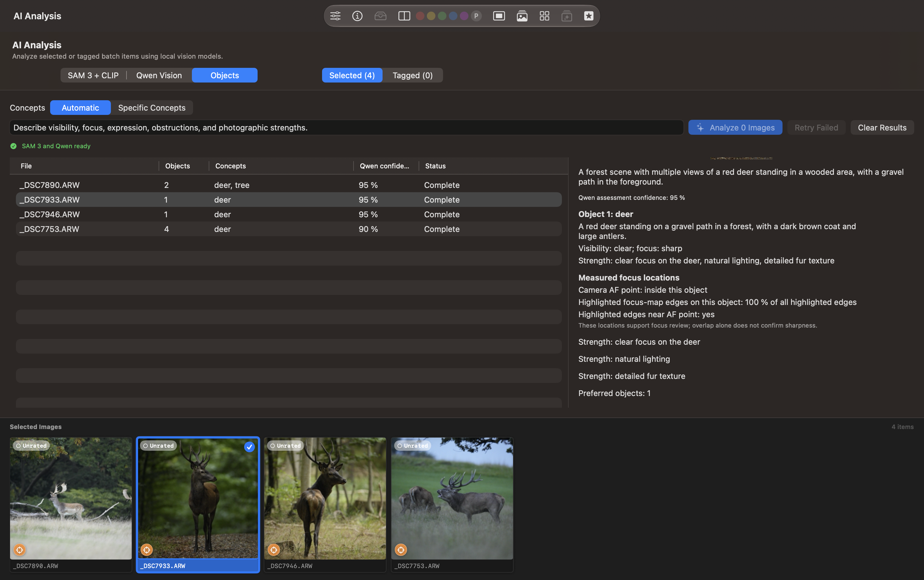
Task: Click the Retry Failed button
Action: [816, 127]
